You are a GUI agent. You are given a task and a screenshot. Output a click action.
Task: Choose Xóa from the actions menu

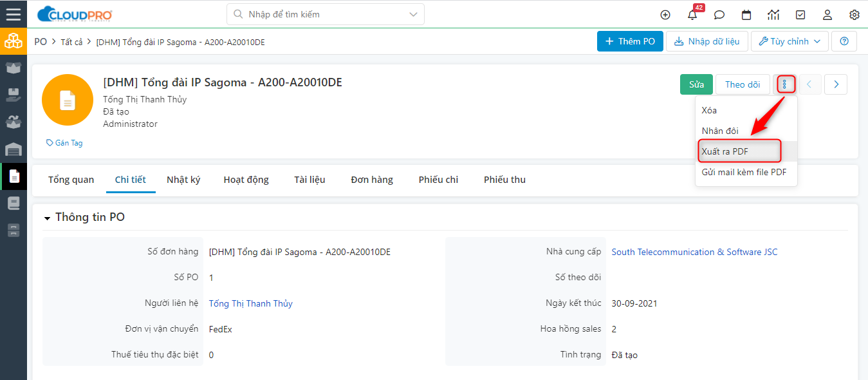(746, 110)
